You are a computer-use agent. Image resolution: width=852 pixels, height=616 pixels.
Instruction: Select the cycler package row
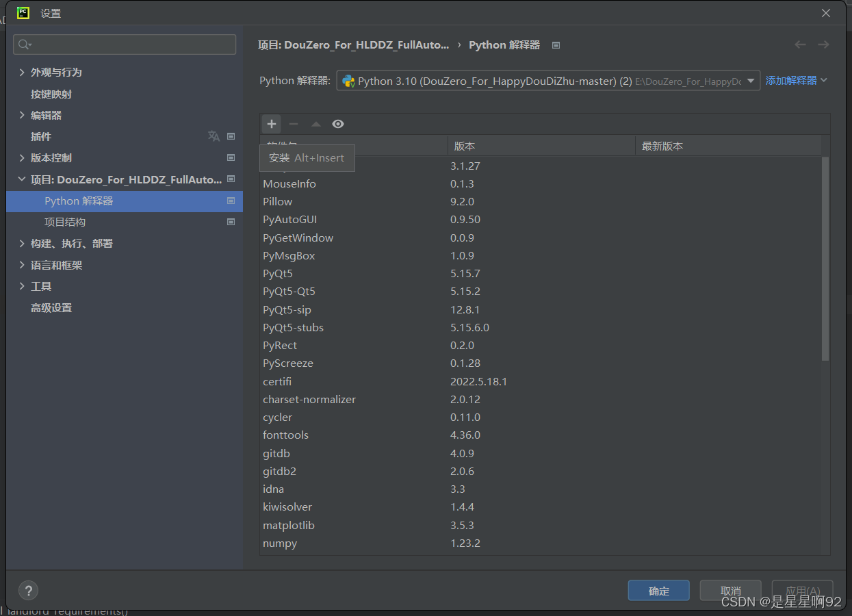pyautogui.click(x=541, y=417)
